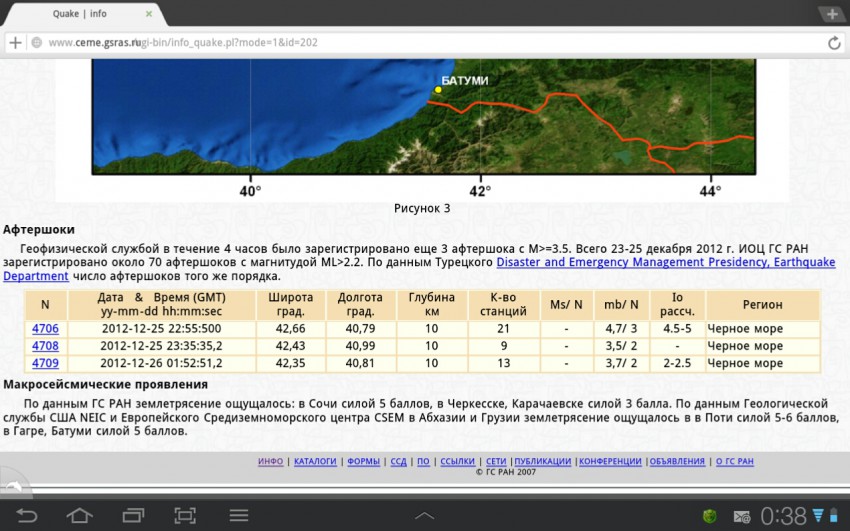This screenshot has width=850, height=531.
Task: Tap the Android back navigation button
Action: pyautogui.click(x=27, y=515)
